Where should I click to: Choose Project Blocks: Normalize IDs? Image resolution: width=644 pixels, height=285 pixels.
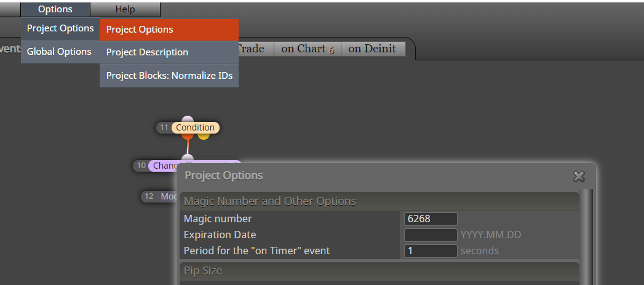(169, 76)
